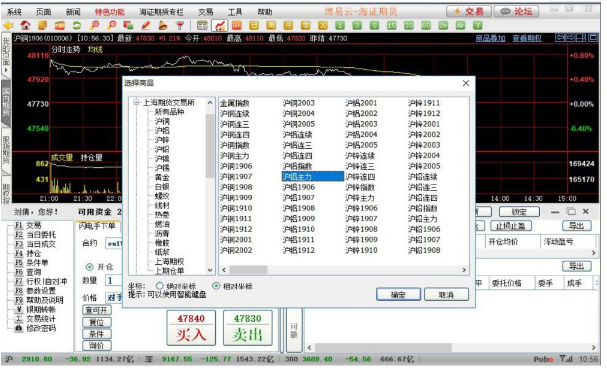Zoom in with the plus magnifier
Screen dimensions: 607x368
[x=94, y=26]
